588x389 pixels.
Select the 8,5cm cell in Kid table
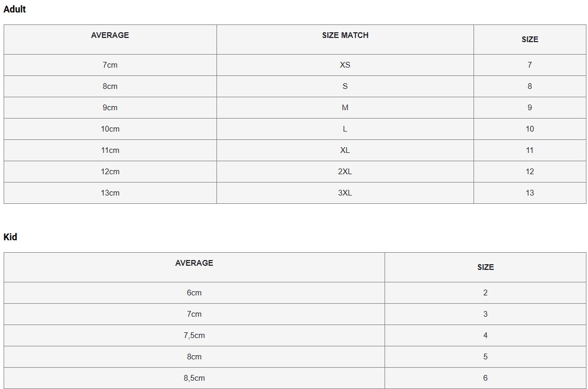[194, 378]
